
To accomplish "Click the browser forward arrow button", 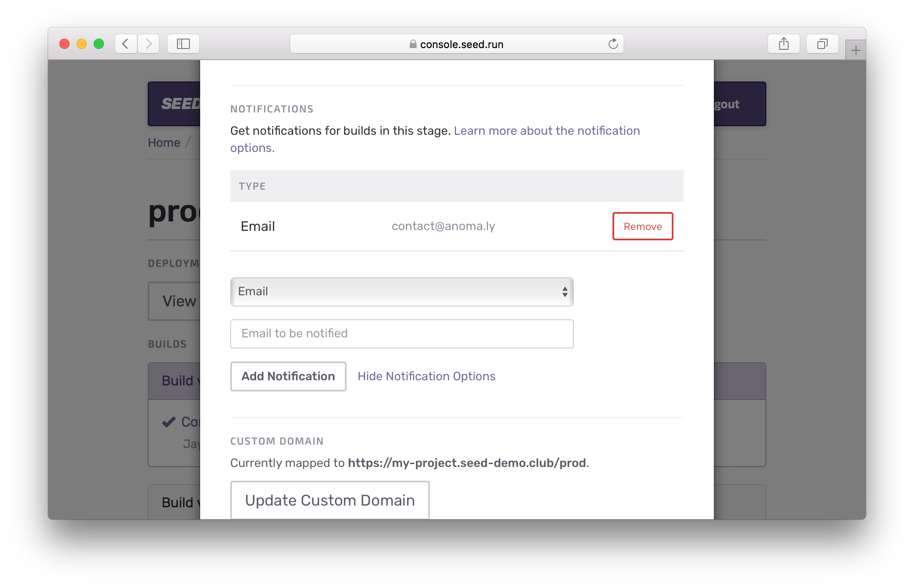I will (x=149, y=44).
